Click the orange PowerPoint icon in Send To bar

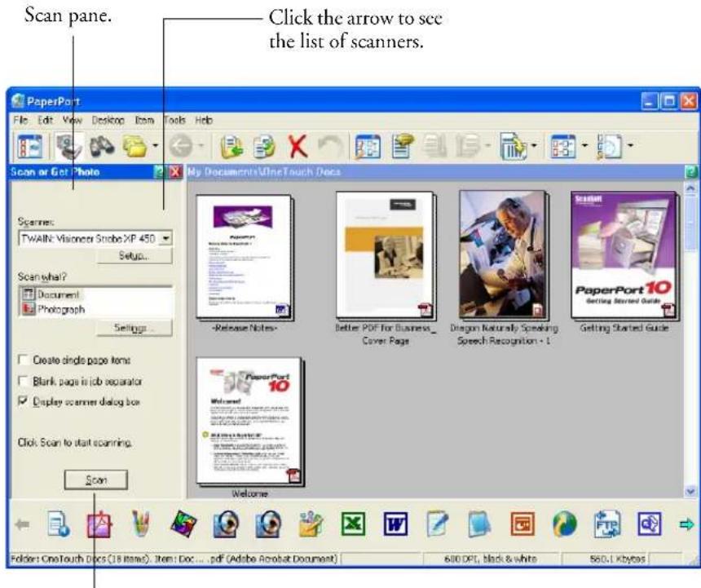point(522,524)
